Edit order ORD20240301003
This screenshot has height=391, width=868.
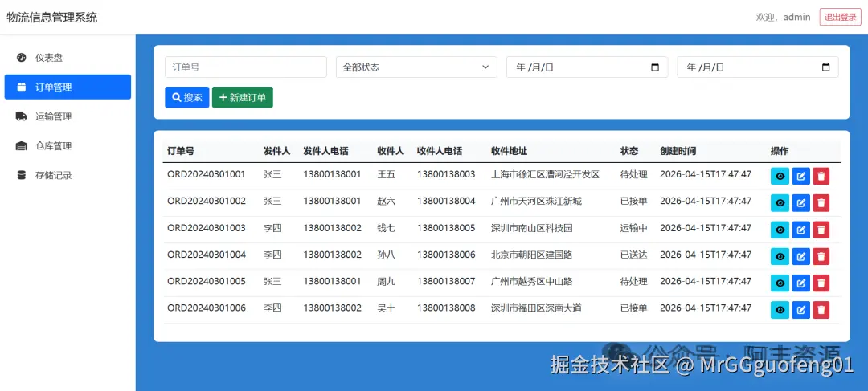(x=801, y=230)
